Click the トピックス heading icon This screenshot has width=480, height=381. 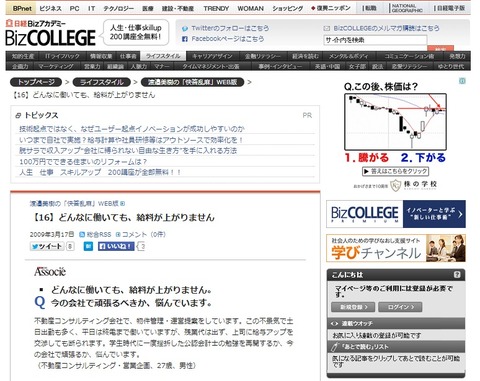pyautogui.click(x=18, y=116)
